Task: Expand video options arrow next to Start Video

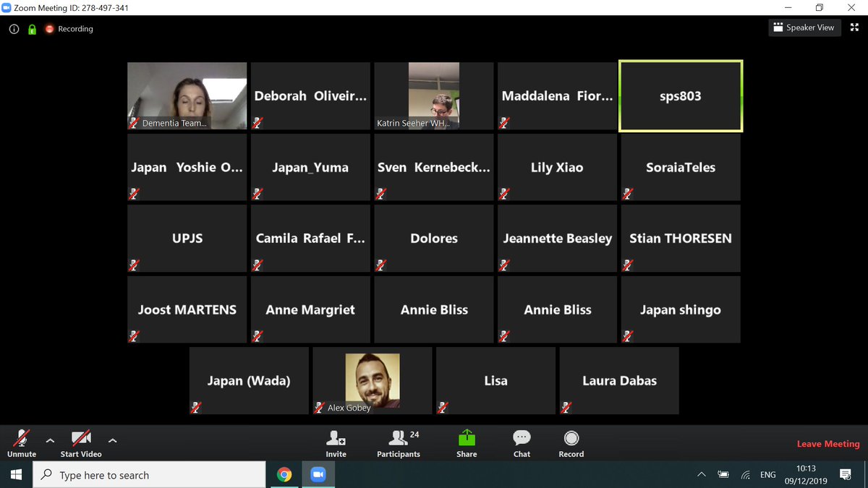Action: point(112,440)
